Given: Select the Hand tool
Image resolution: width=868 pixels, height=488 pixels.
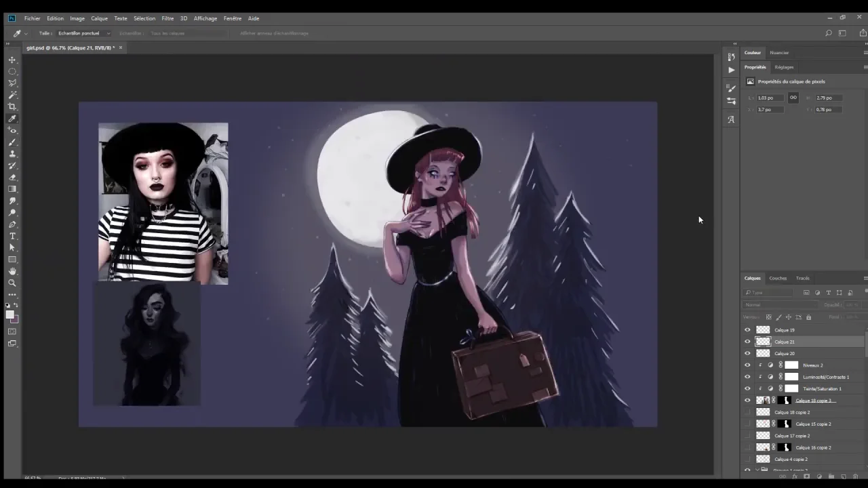Looking at the screenshot, I should [x=12, y=271].
